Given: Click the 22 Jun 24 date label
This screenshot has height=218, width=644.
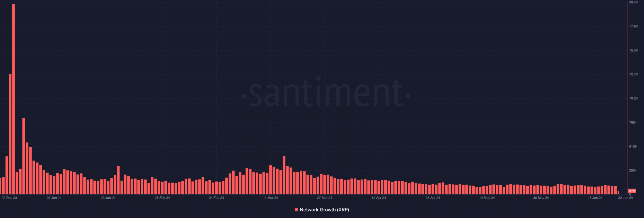Looking at the screenshot, I should pyautogui.click(x=625, y=198).
